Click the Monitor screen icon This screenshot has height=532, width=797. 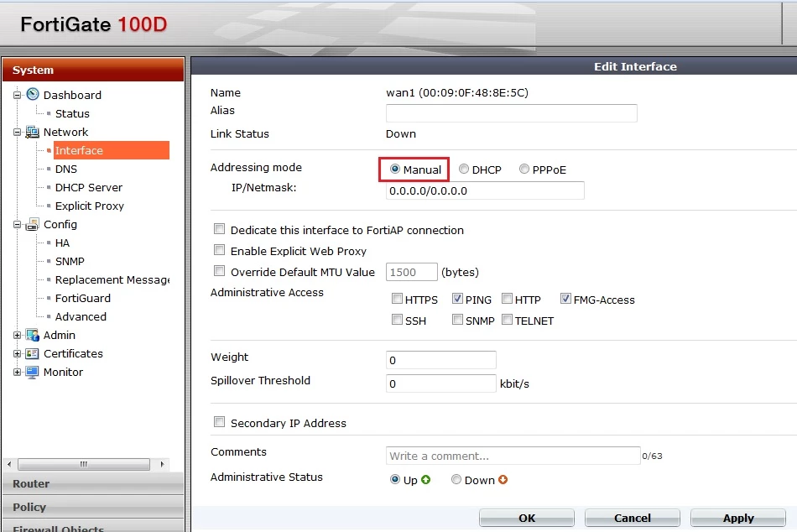[33, 373]
